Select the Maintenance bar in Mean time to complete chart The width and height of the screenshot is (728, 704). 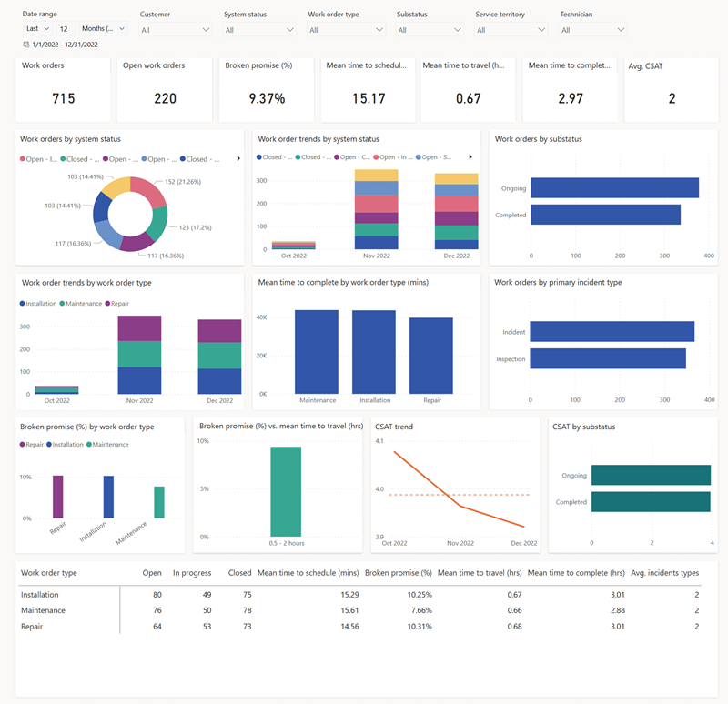point(317,352)
